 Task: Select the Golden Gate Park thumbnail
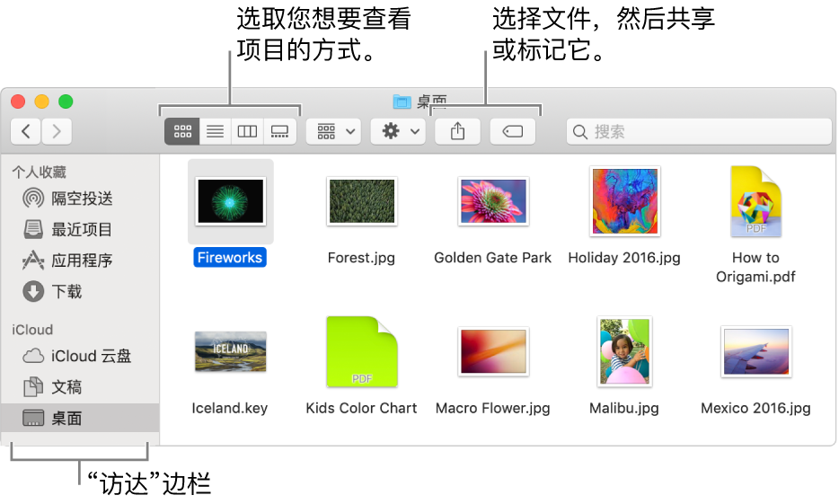[493, 201]
